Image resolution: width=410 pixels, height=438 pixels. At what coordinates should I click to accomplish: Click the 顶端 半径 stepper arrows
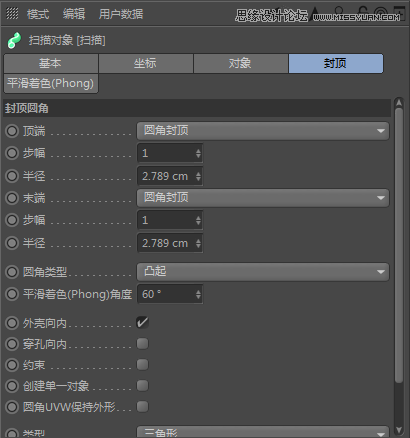[198, 176]
